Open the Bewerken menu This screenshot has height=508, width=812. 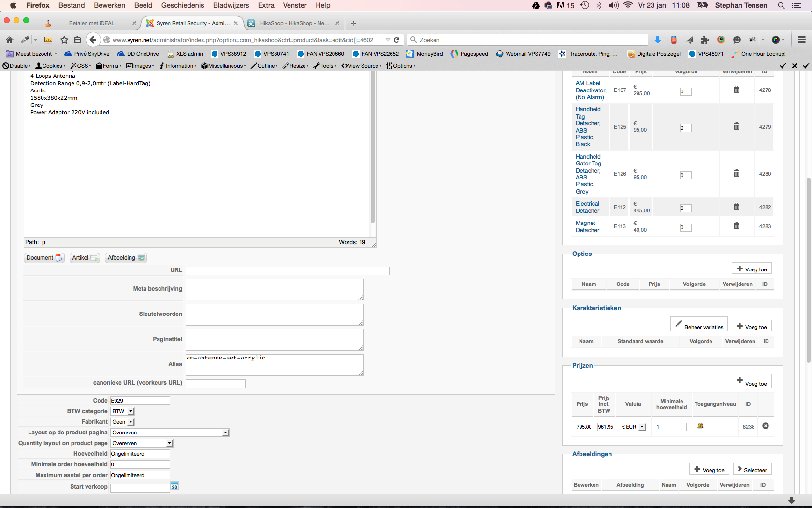point(110,5)
